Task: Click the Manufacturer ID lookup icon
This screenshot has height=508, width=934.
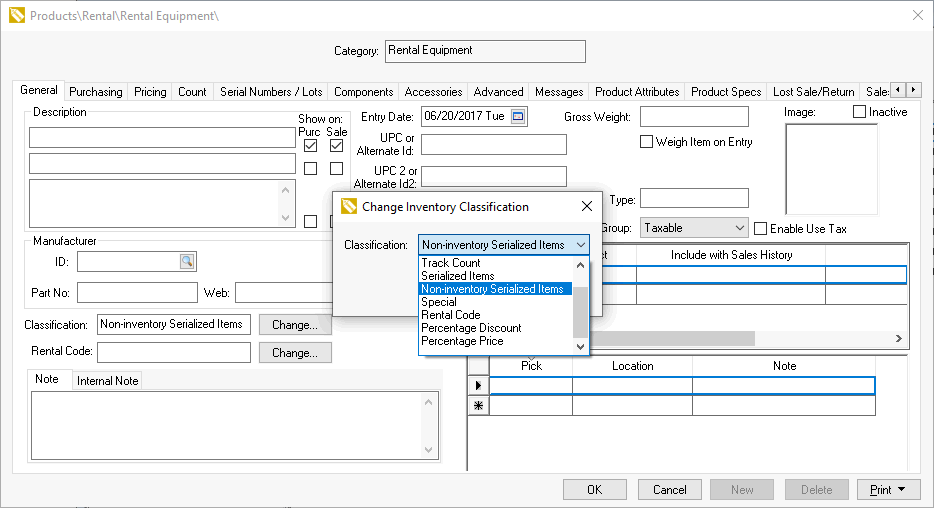Action: (x=187, y=261)
